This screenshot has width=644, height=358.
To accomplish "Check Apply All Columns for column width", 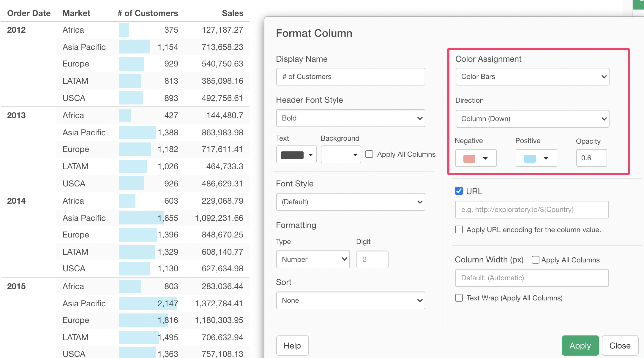I will 535,260.
